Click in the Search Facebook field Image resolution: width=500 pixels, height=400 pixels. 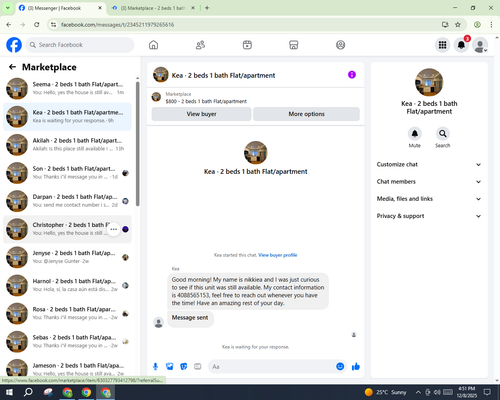80,45
